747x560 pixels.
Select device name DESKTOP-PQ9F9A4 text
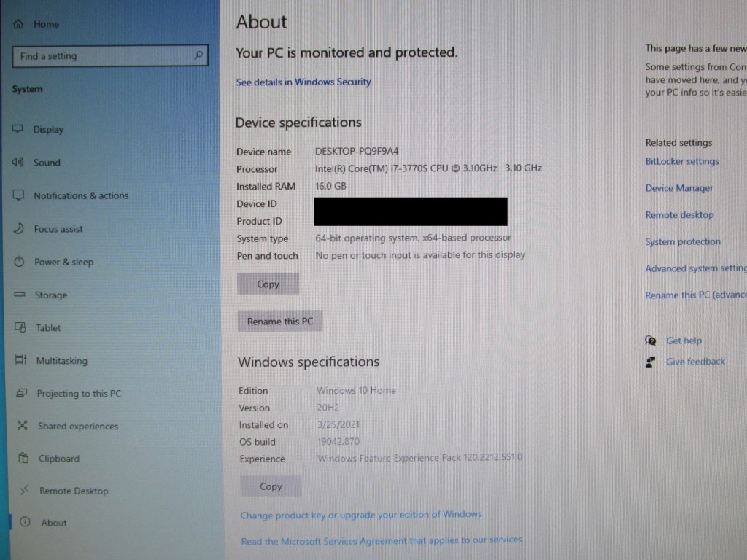pyautogui.click(x=356, y=152)
